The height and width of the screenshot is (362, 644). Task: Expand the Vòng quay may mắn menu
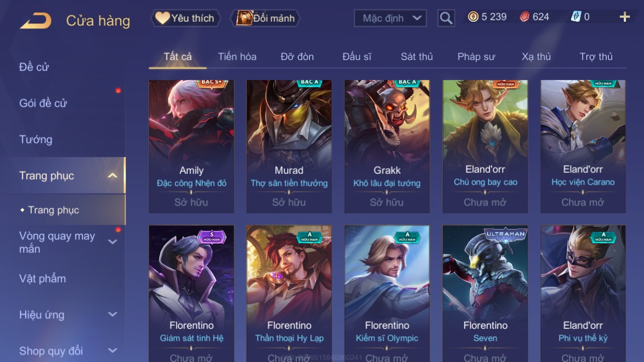(x=112, y=242)
